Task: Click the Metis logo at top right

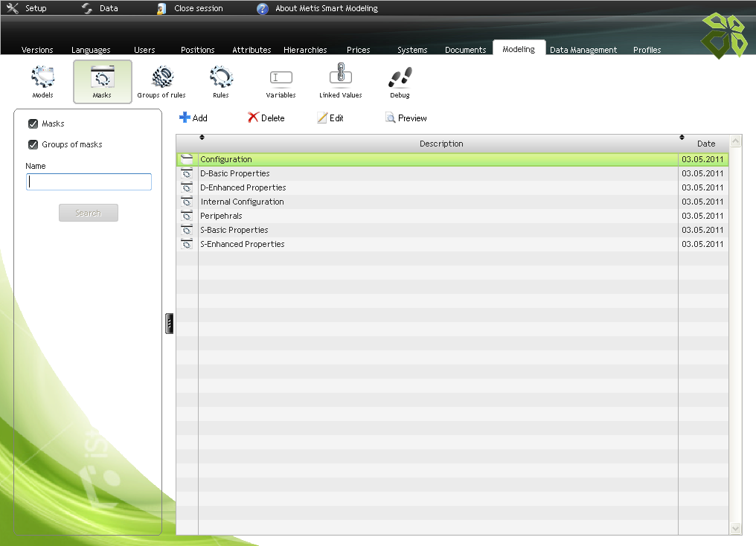Action: (x=724, y=36)
